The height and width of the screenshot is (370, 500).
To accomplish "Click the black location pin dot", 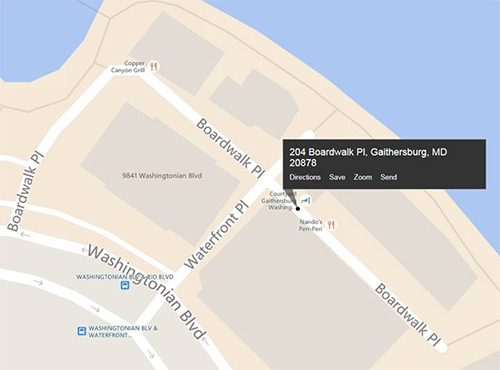I will click(x=298, y=209).
